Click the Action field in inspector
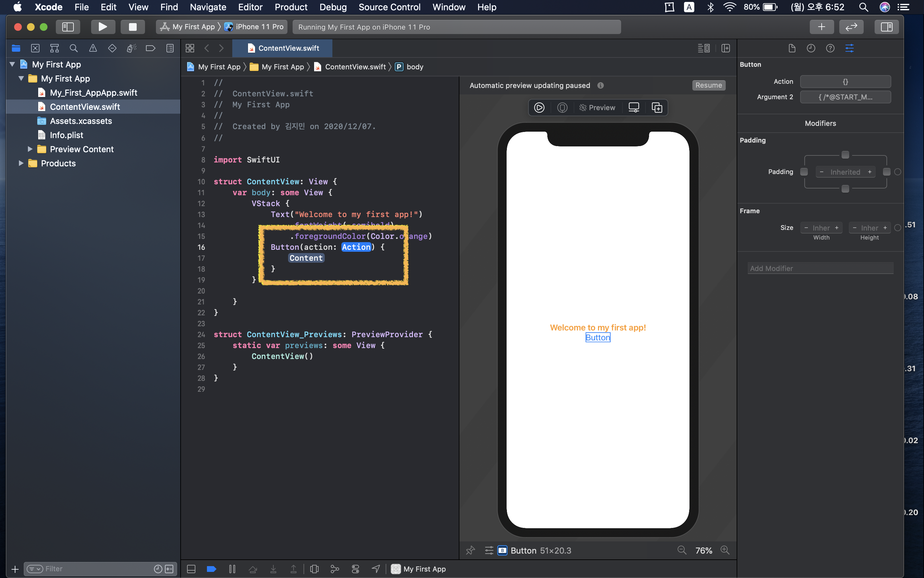 845,82
